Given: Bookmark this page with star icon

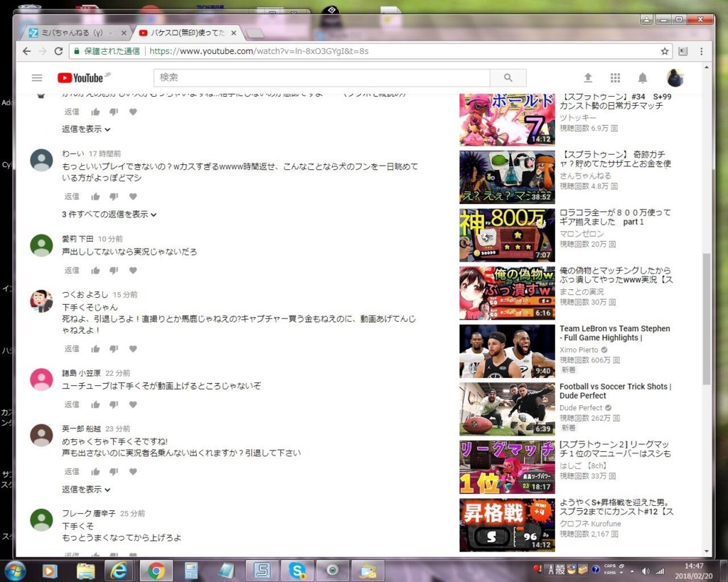Looking at the screenshot, I should coord(665,51).
